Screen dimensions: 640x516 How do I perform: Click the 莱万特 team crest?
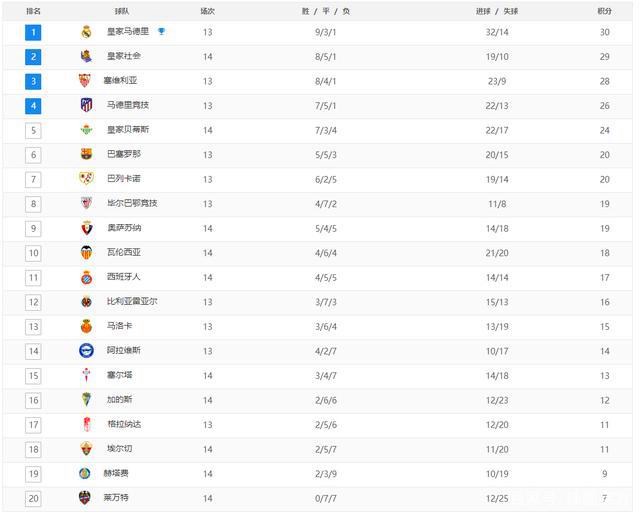click(85, 497)
